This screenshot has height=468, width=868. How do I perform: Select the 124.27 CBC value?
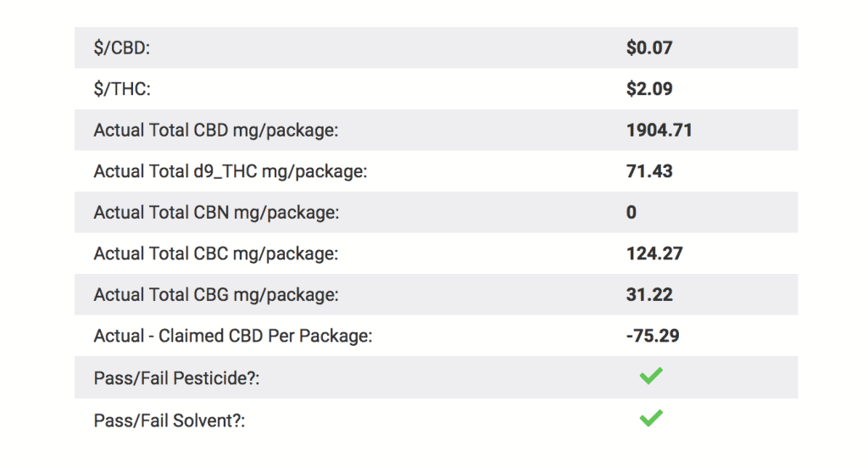(654, 253)
